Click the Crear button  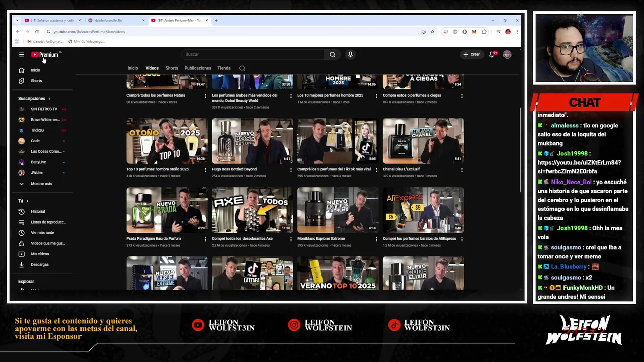pyautogui.click(x=472, y=54)
